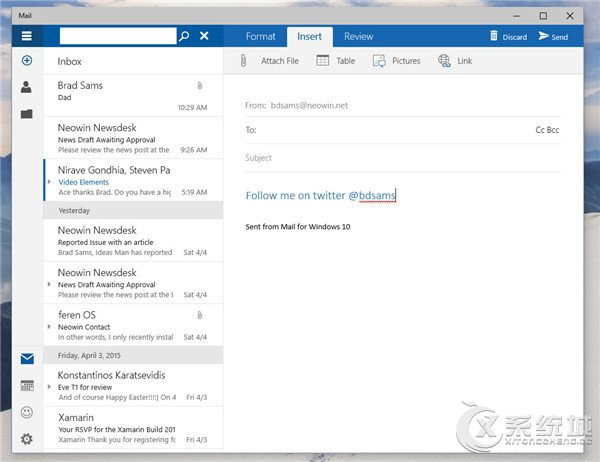Switch to Mail envelope icon
This screenshot has height=462, width=600.
point(27,359)
